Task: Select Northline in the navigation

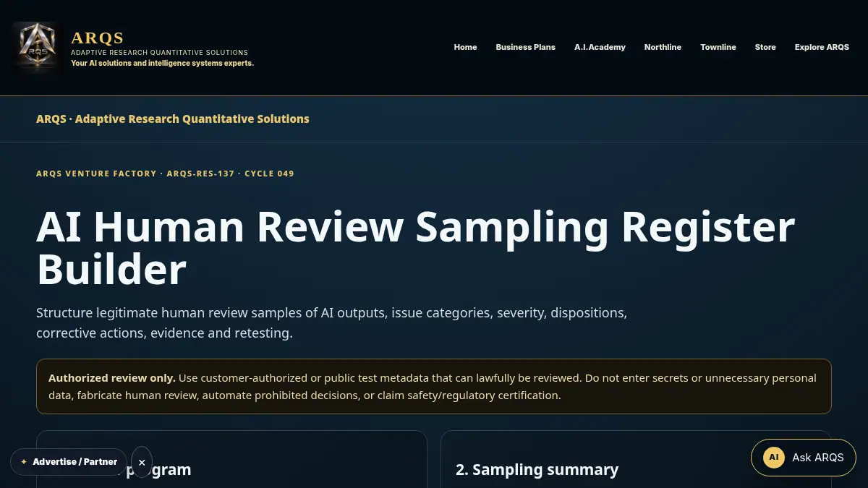Action: tap(663, 47)
